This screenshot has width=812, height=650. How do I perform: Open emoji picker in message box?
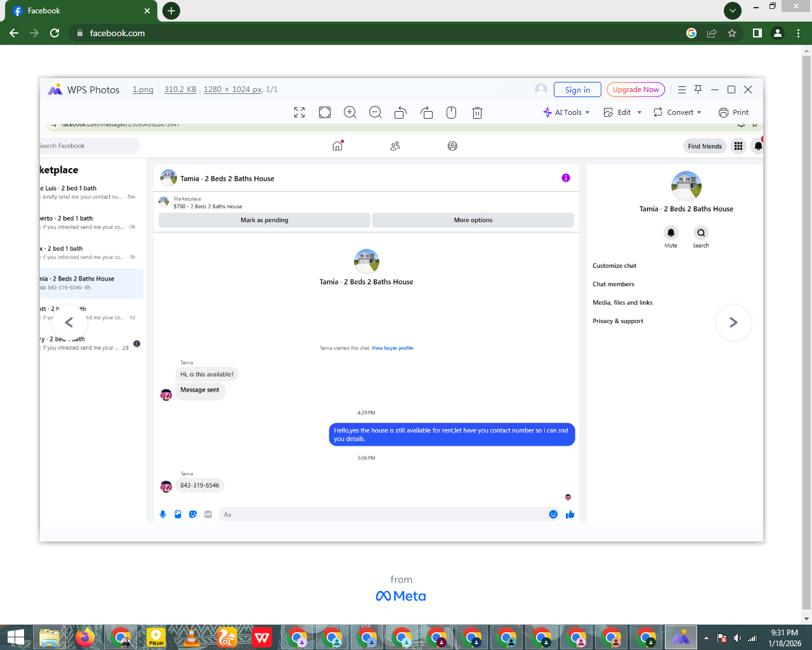click(553, 514)
